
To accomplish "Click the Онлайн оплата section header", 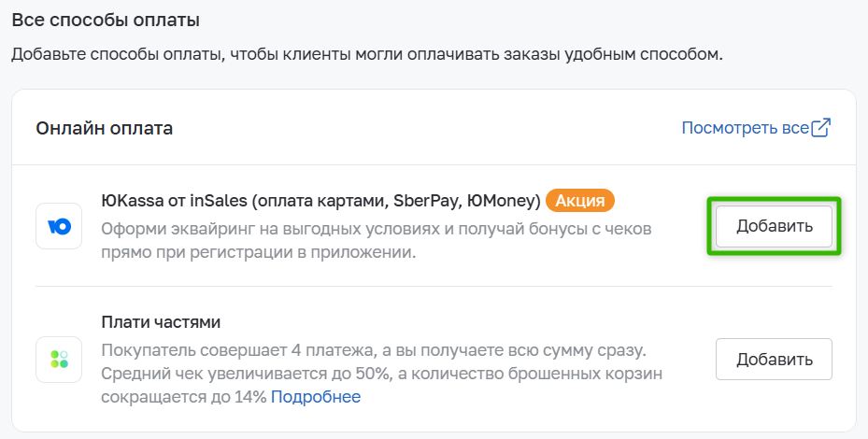I will point(104,128).
